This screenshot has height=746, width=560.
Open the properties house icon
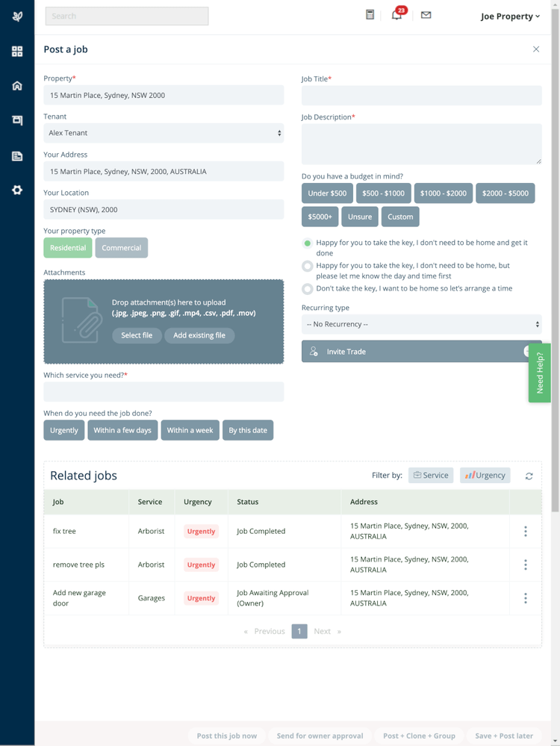[17, 86]
